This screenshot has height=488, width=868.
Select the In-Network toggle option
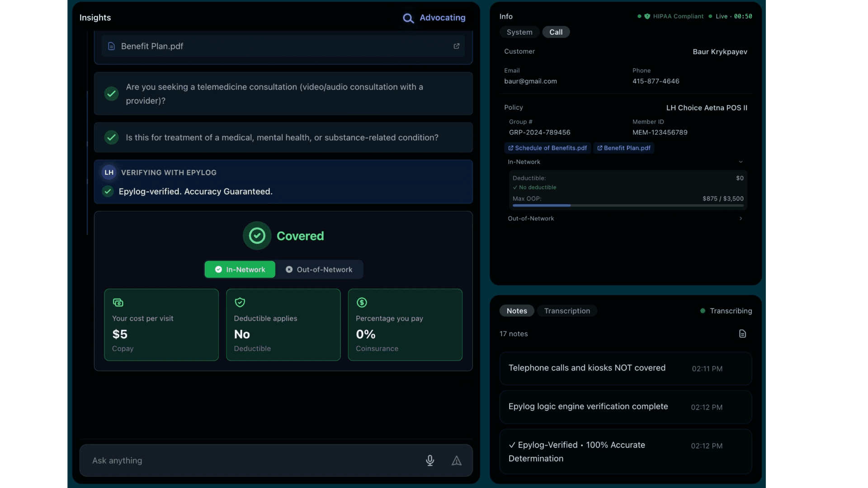240,269
